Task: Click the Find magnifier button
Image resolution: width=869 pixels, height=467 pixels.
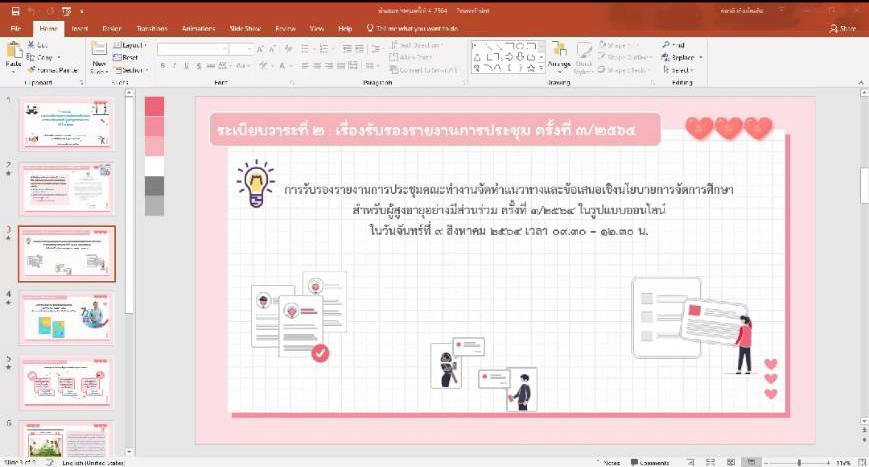Action: click(673, 45)
